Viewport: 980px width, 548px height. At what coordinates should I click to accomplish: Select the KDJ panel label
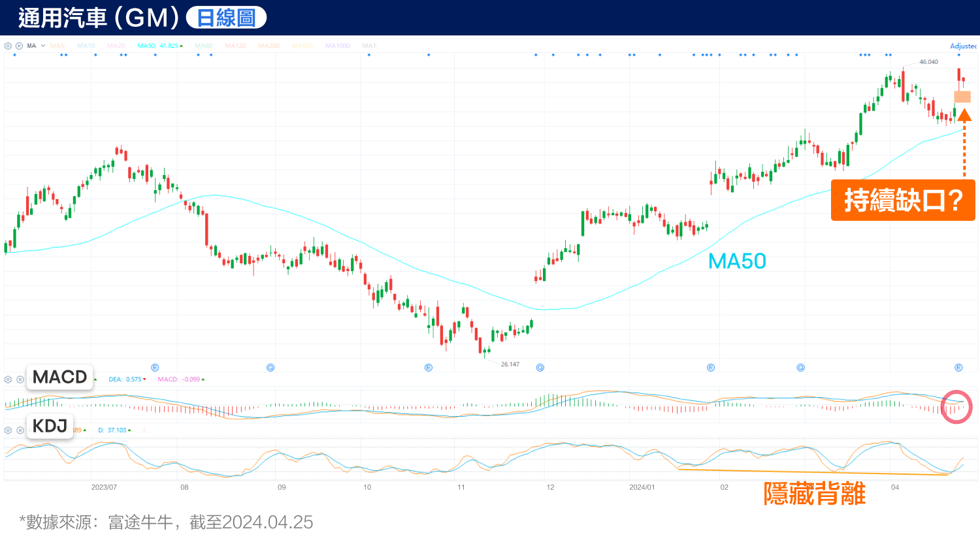pyautogui.click(x=50, y=426)
